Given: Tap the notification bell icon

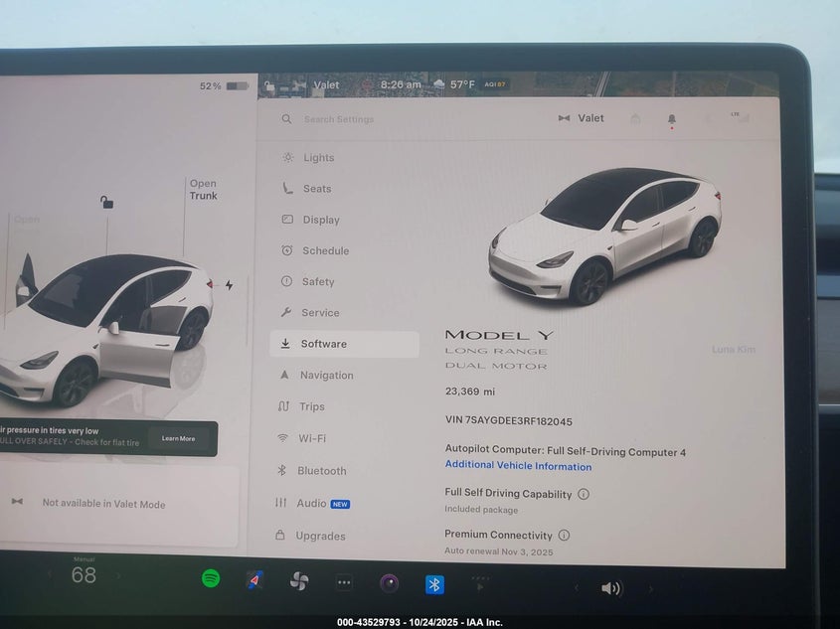Looking at the screenshot, I should click(x=672, y=119).
